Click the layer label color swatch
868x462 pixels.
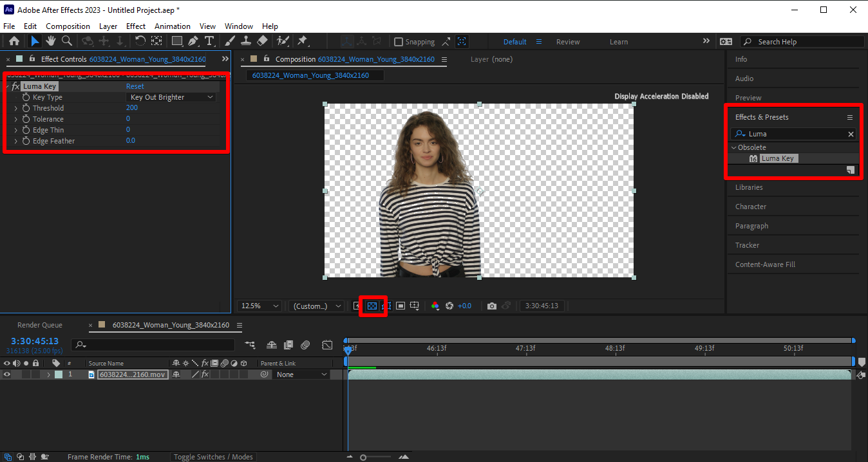coord(59,374)
